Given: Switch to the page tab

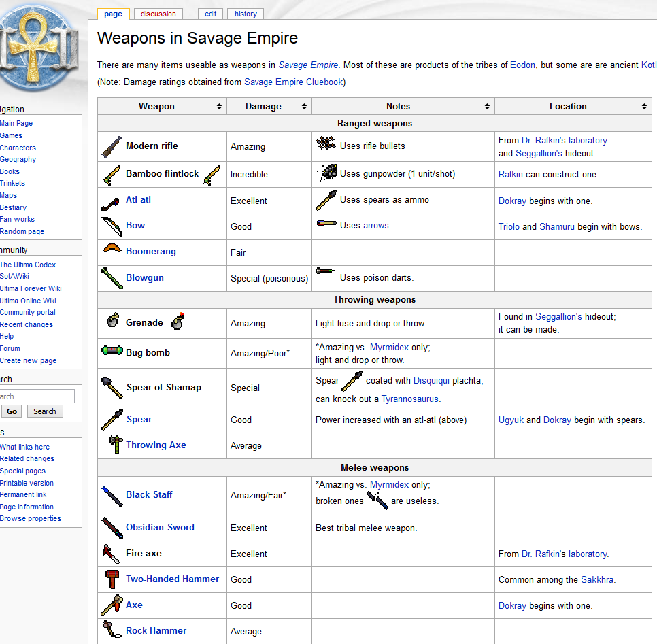Looking at the screenshot, I should pyautogui.click(x=113, y=14).
